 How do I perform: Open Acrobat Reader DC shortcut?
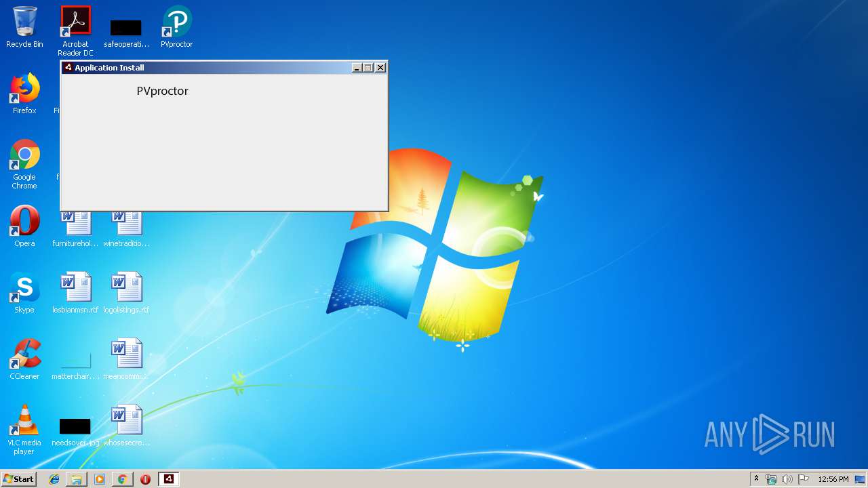coord(75,31)
